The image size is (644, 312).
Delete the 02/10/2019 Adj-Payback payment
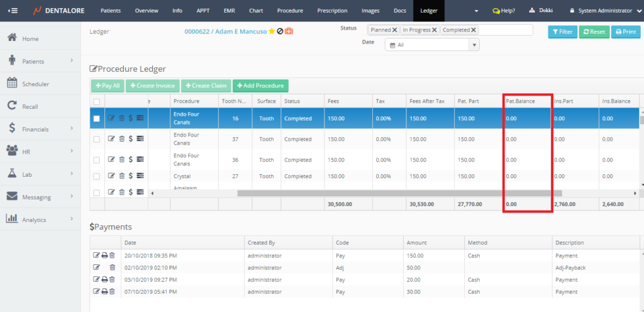[112, 267]
